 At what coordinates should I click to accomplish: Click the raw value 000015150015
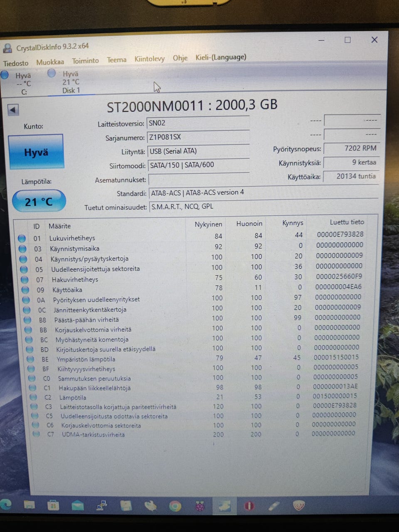336,357
